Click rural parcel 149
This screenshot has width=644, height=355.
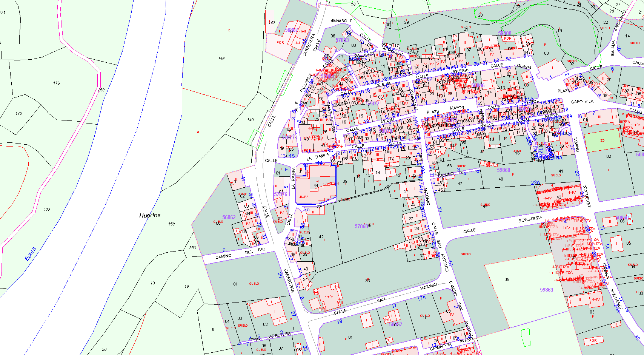pos(250,120)
